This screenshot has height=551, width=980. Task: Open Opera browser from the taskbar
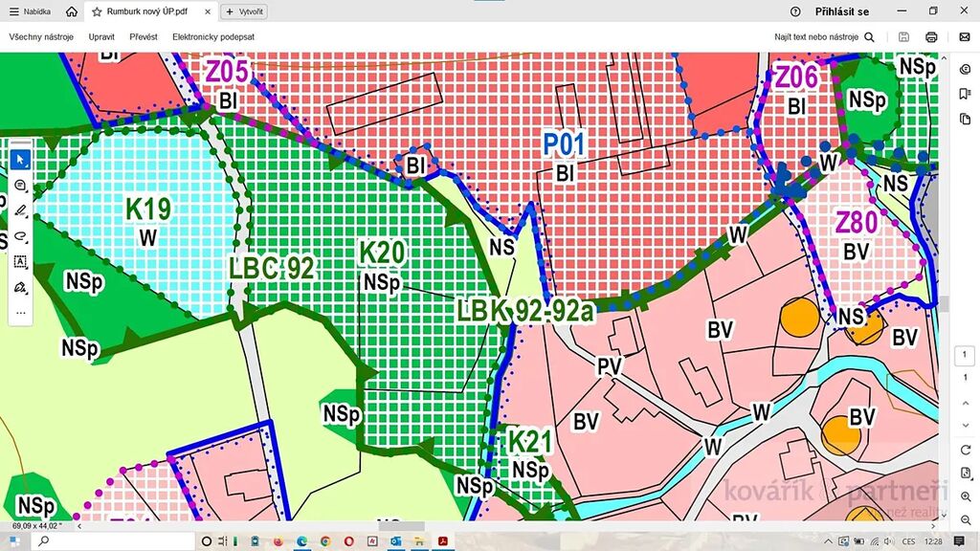[348, 541]
